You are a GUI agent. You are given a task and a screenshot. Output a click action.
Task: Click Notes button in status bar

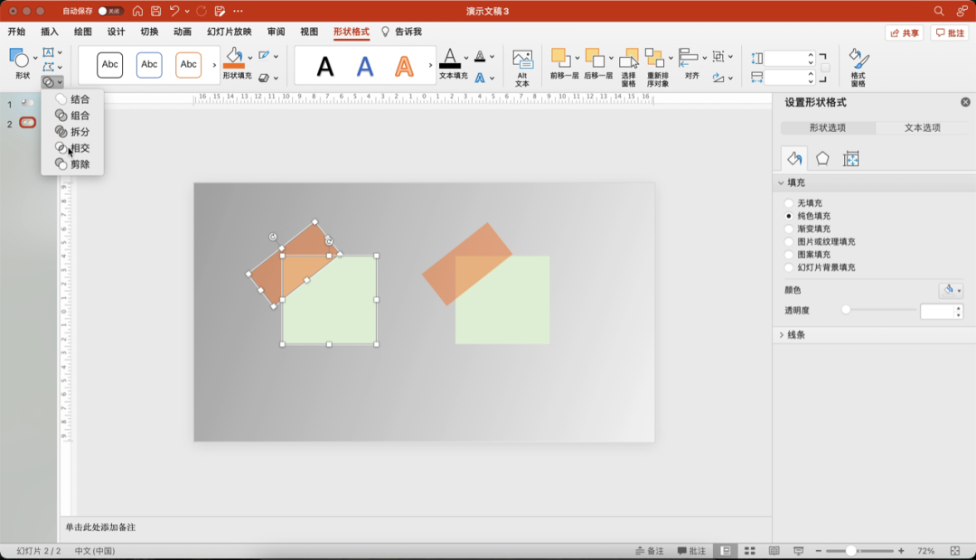649,551
